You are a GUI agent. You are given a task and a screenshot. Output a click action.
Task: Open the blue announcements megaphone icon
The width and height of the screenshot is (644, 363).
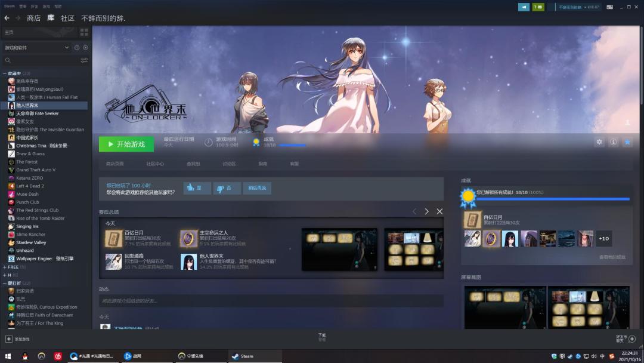click(524, 7)
